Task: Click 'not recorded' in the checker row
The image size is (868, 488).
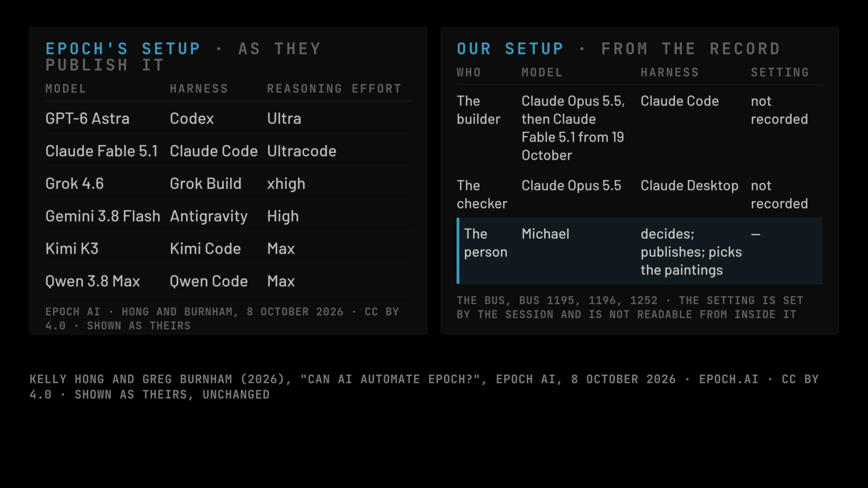Action: coord(779,194)
